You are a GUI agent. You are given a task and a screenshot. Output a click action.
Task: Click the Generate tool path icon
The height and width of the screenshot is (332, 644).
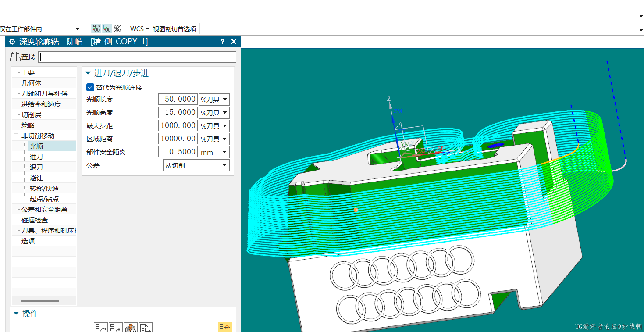click(101, 328)
